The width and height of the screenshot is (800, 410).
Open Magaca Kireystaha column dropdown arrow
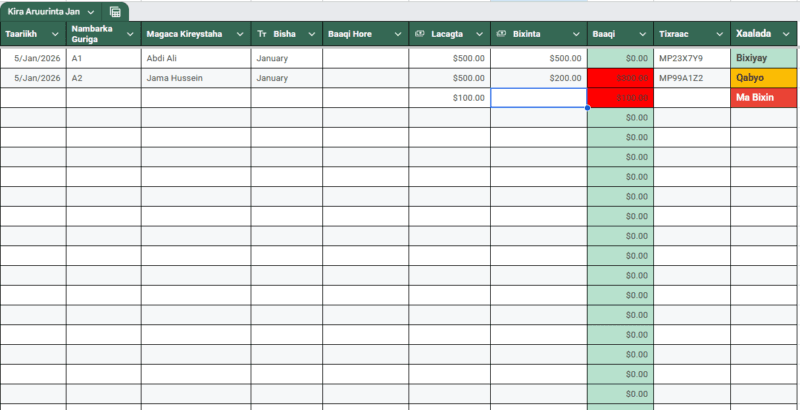click(239, 34)
